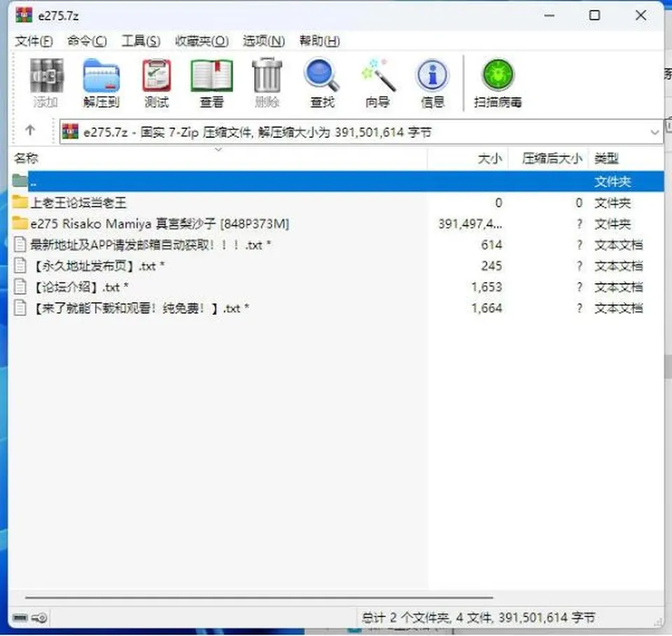Click the 查找 find magnifier icon
The height and width of the screenshot is (636, 672).
point(322,83)
